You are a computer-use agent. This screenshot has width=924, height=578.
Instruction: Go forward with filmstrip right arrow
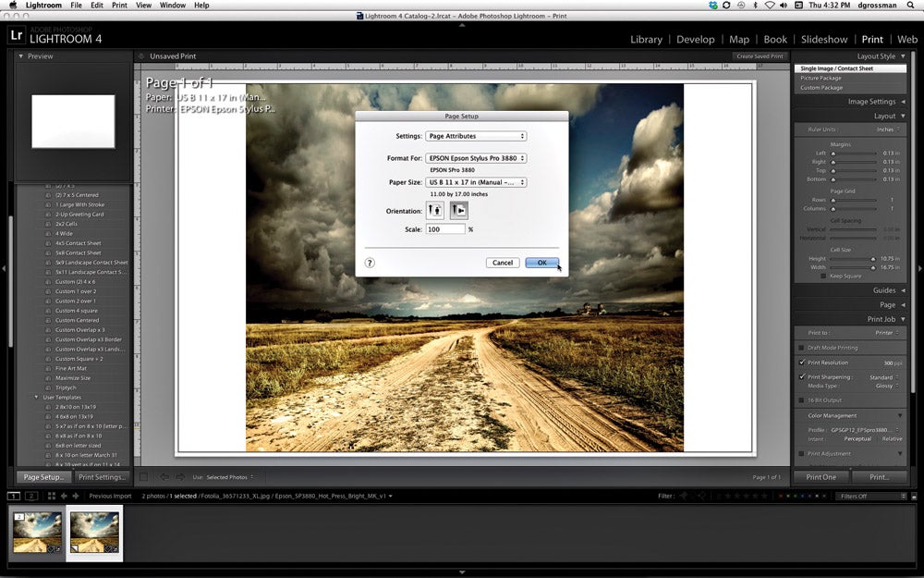coord(76,496)
